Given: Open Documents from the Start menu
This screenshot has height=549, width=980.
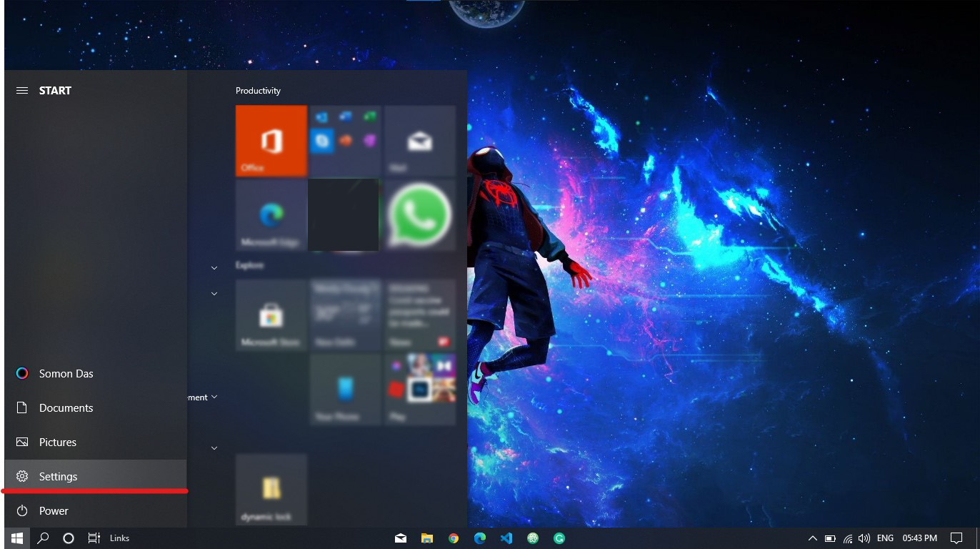Looking at the screenshot, I should (96, 408).
